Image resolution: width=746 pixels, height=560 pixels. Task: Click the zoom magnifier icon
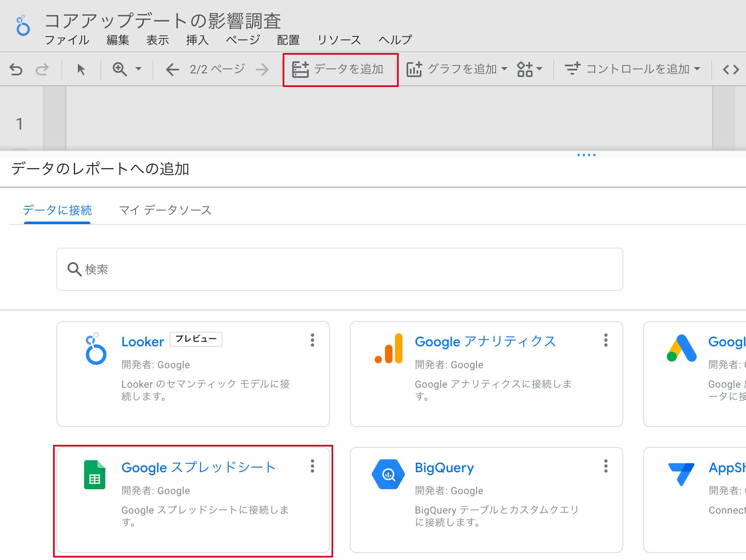pos(120,69)
